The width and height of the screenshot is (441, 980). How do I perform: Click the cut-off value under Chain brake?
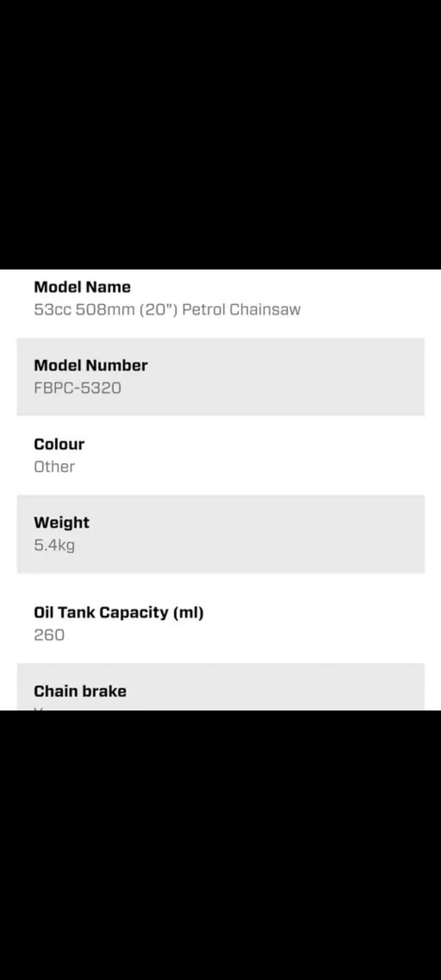(39, 708)
